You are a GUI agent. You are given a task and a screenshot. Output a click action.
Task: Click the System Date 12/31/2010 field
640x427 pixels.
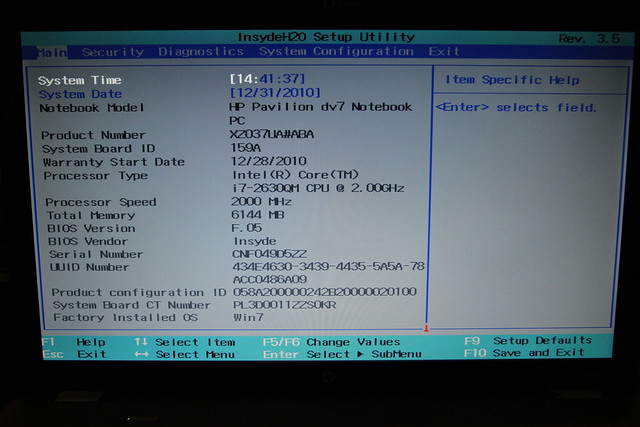point(275,92)
